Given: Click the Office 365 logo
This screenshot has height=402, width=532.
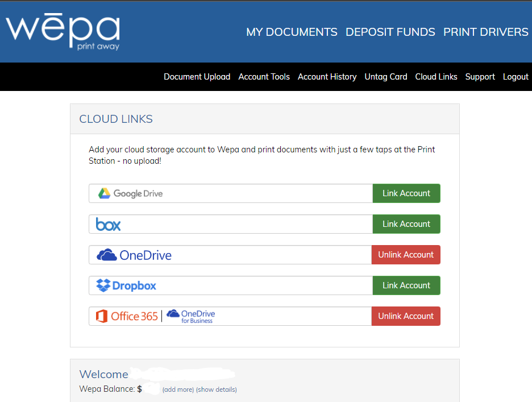Looking at the screenshot, I should click(127, 316).
